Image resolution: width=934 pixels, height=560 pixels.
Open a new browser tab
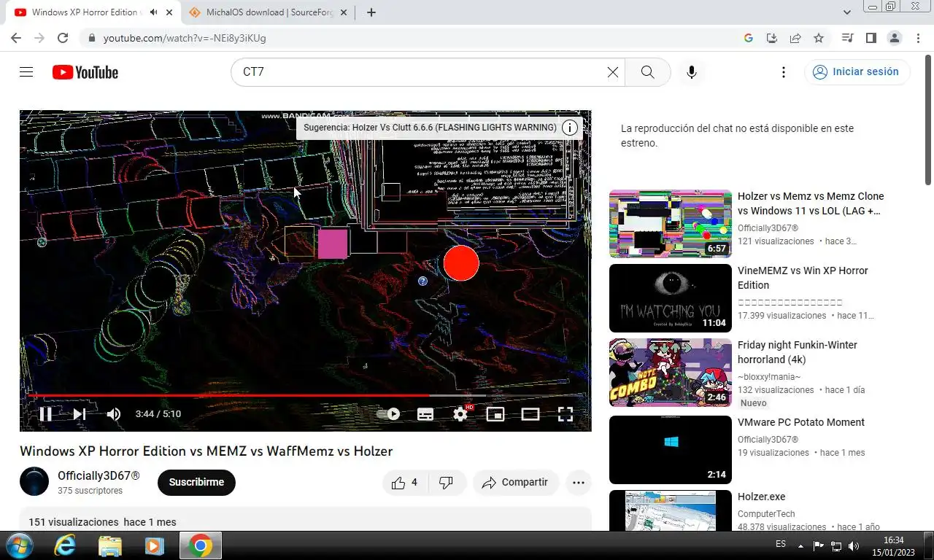click(371, 12)
